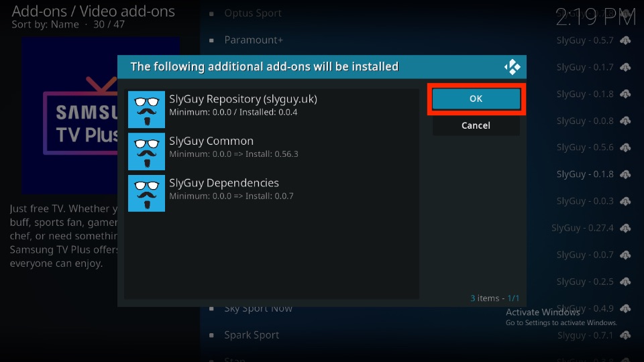The image size is (644, 362).
Task: Click download cloud icon beside SlyGuy - 0.5.7
Action: click(625, 40)
